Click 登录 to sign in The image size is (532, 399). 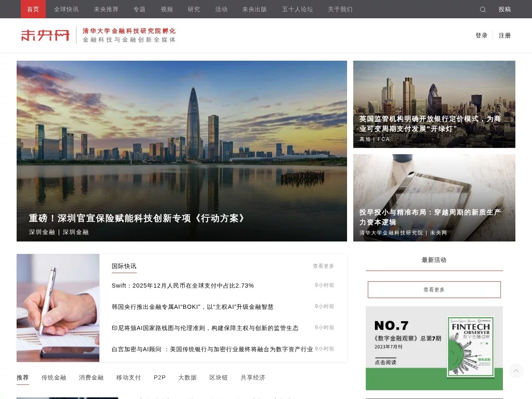coord(481,35)
